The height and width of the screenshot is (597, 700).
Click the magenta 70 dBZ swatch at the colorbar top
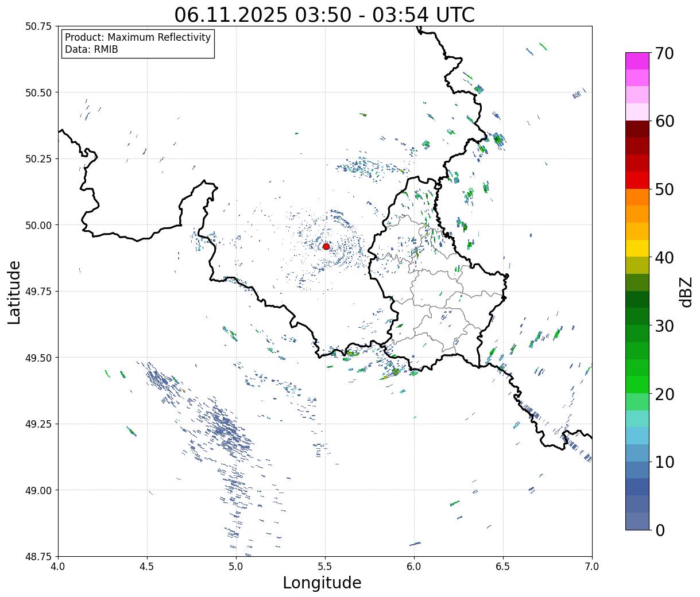point(637,61)
